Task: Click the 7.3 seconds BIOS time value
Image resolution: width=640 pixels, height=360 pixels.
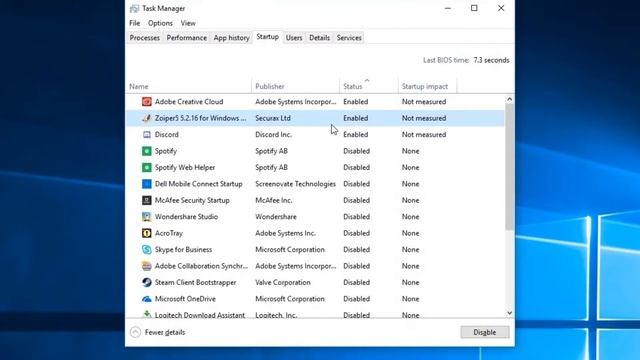Action: 491,60
